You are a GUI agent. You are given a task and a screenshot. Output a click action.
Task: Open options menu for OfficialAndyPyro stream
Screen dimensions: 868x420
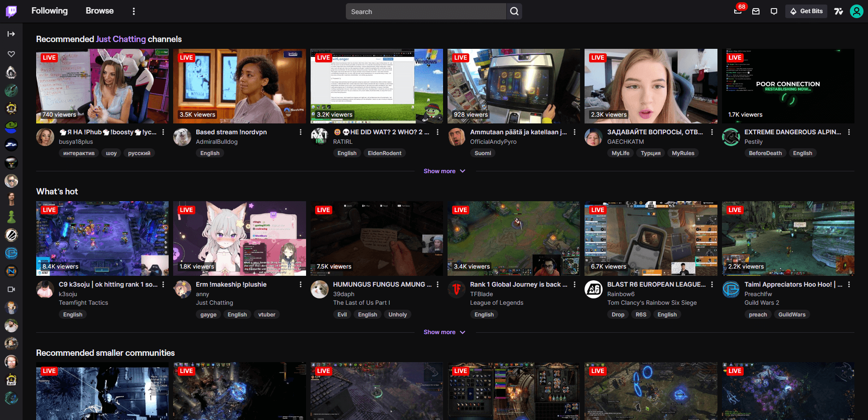coord(575,132)
